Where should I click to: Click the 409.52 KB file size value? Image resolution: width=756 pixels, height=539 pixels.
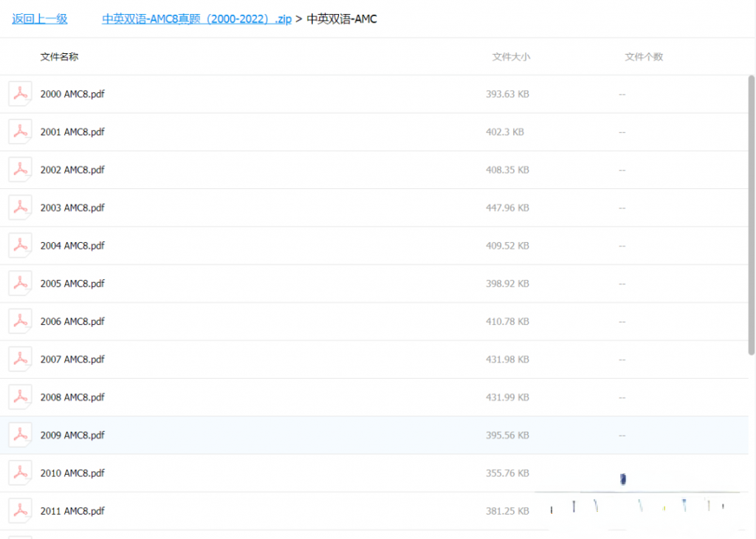coord(507,246)
